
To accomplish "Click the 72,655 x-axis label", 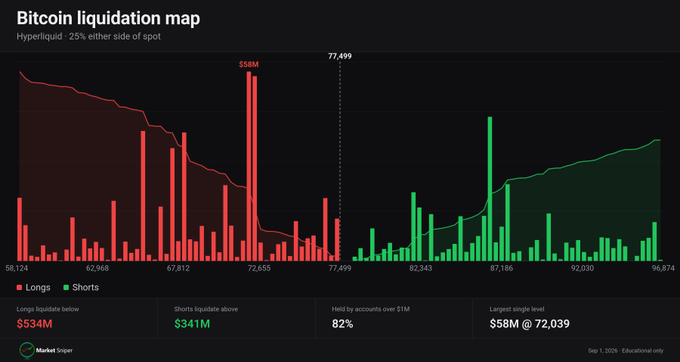I will tap(259, 268).
